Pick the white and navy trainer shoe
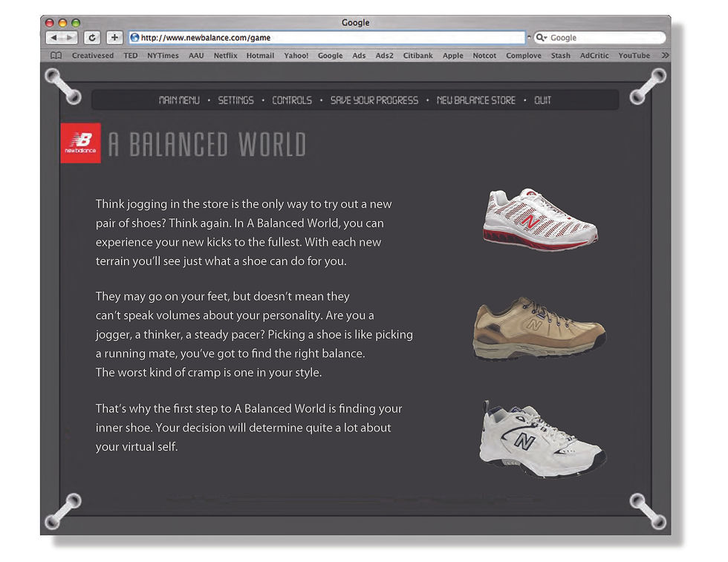Viewport: 728px width, 562px height. tap(542, 439)
